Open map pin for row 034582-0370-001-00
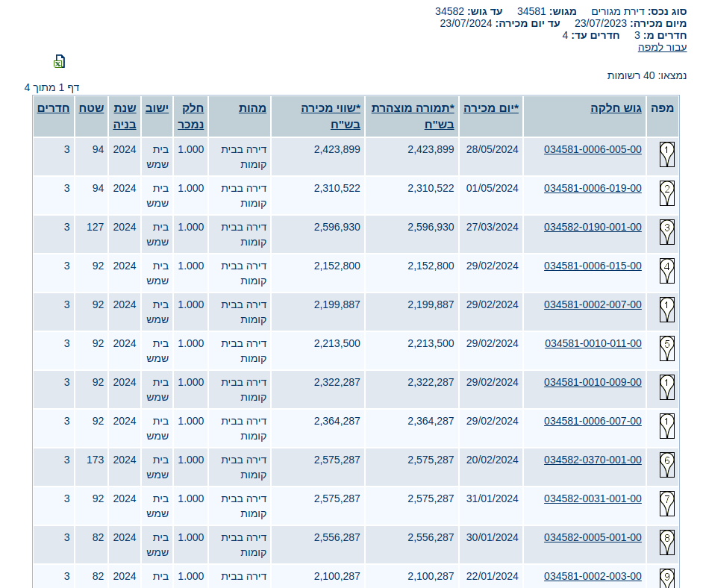Screen dimensions: 703x588 pos(666,465)
